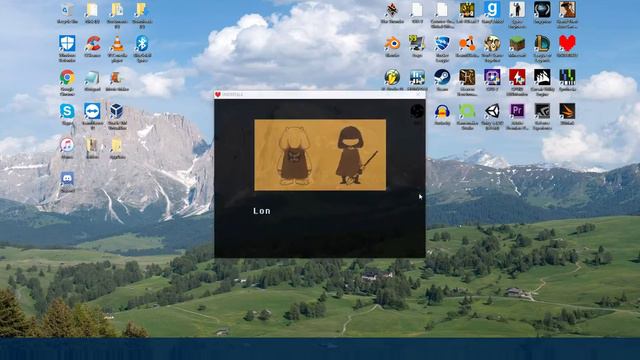Click the sepia intro picture in Undertale

click(x=320, y=155)
